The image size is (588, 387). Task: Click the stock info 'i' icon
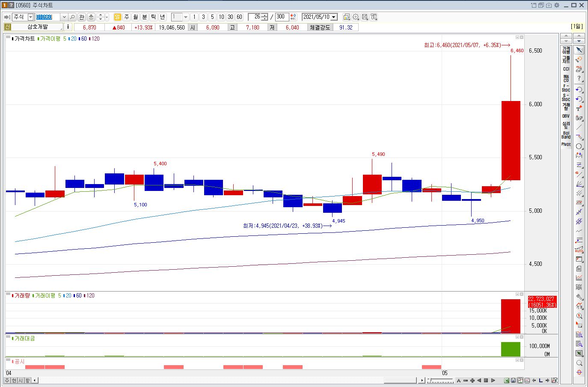tap(68, 27)
